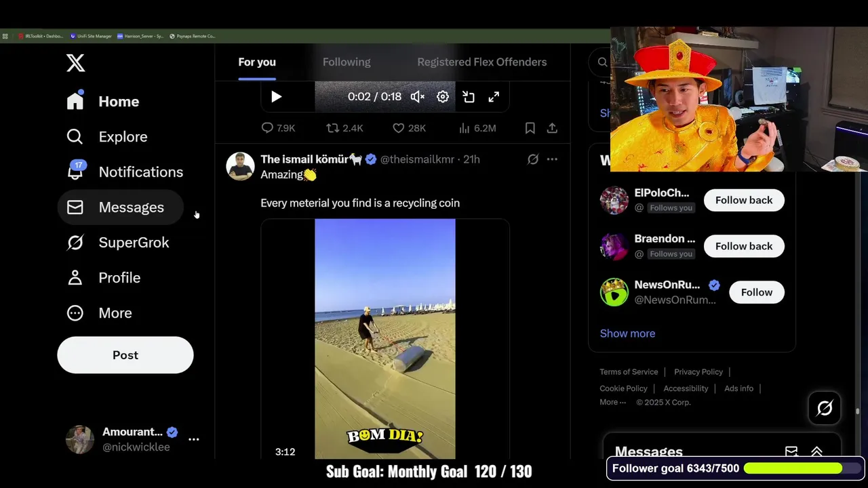
Task: Click the white Post button
Action: click(125, 354)
